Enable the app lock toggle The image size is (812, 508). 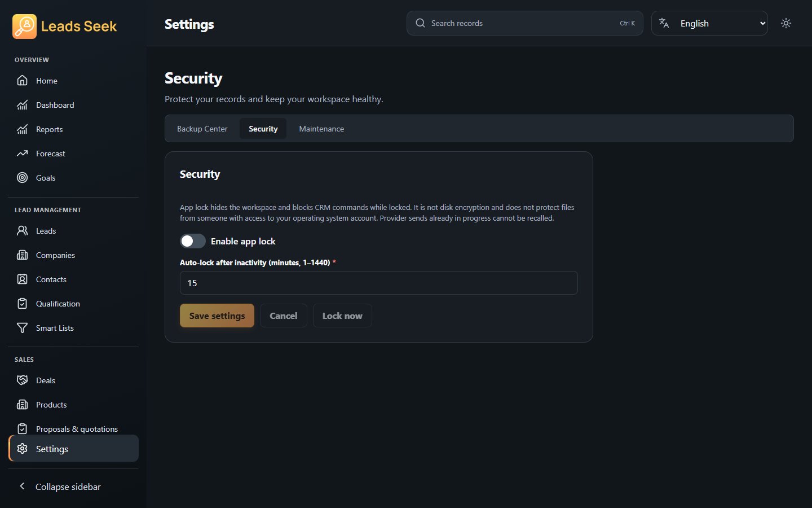coord(193,241)
